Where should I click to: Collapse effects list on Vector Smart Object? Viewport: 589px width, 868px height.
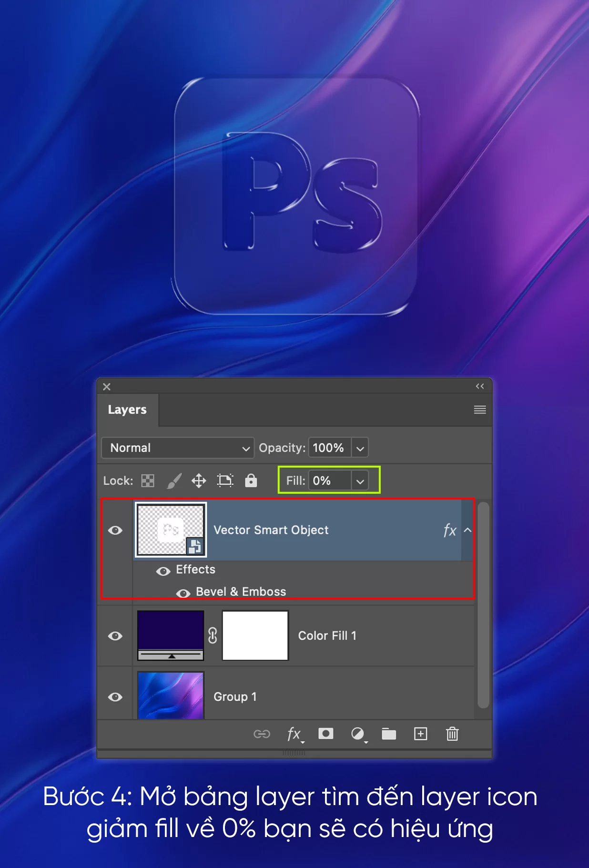tap(468, 530)
